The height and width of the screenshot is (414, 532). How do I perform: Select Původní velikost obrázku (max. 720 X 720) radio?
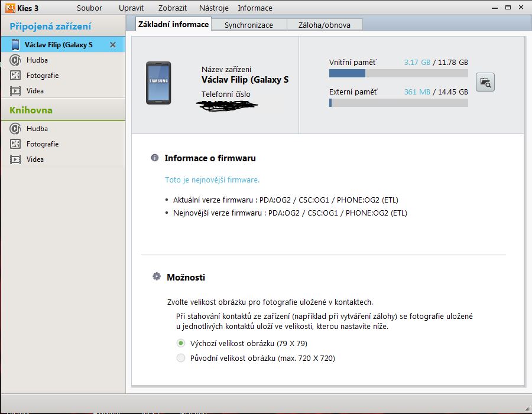(x=181, y=358)
